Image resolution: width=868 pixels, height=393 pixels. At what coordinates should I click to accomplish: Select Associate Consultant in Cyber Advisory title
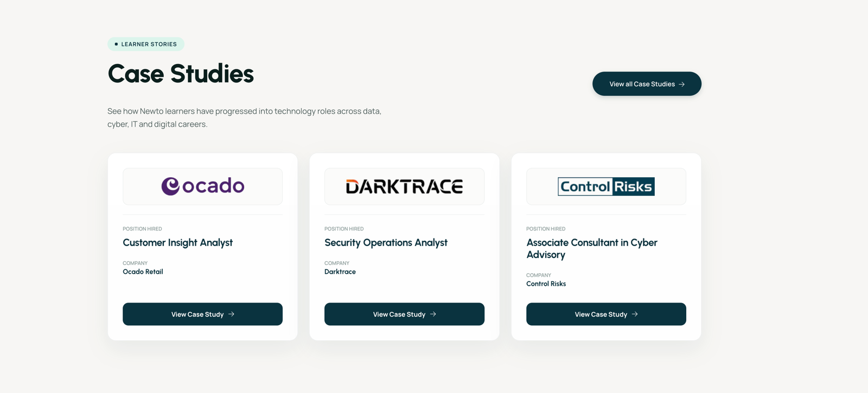point(592,249)
